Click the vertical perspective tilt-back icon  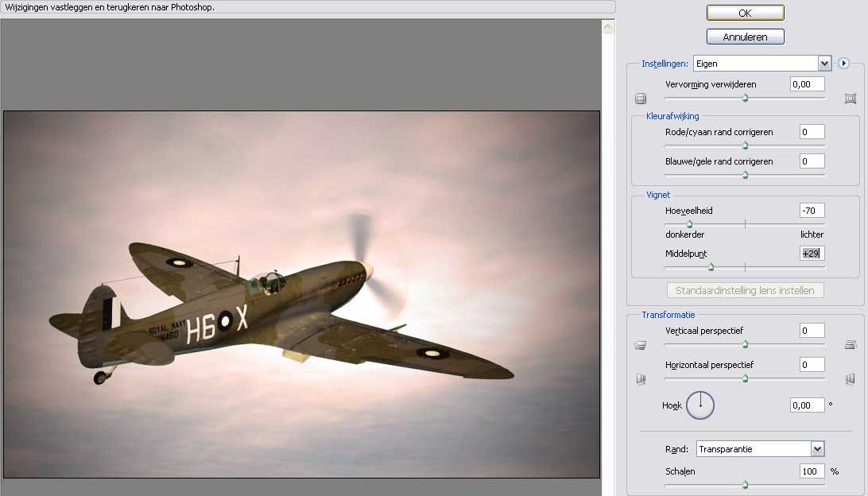pyautogui.click(x=641, y=345)
